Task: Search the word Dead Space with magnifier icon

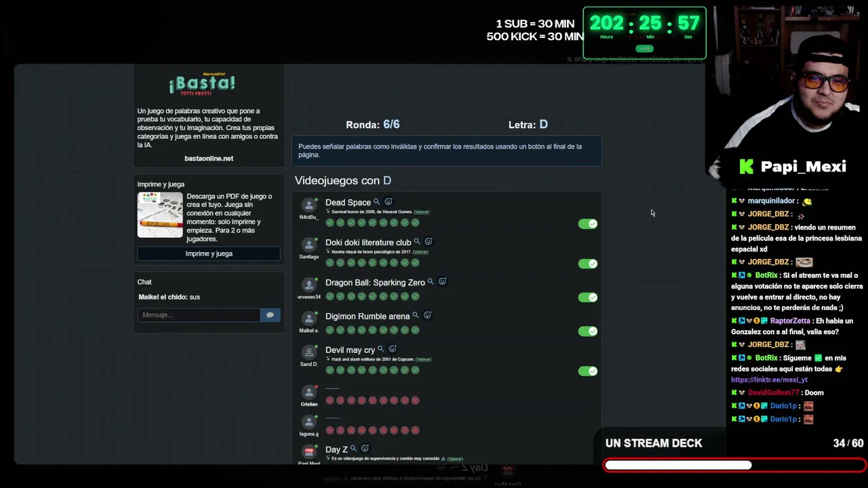Action: pyautogui.click(x=377, y=202)
